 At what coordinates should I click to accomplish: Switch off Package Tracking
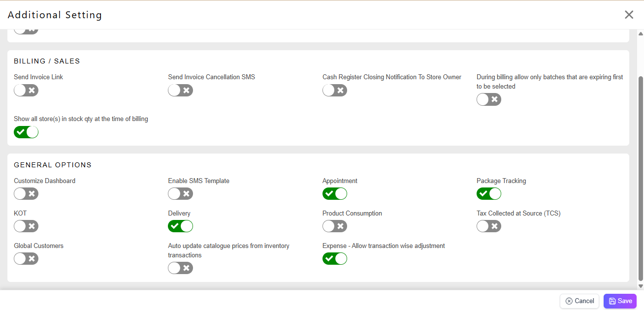point(489,194)
